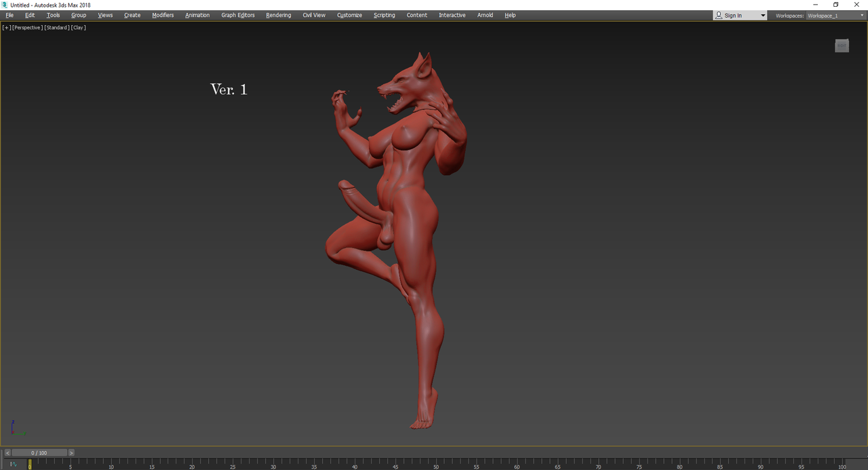Click the 0 / 100 time slider
This screenshot has height=470, width=868.
[x=39, y=453]
